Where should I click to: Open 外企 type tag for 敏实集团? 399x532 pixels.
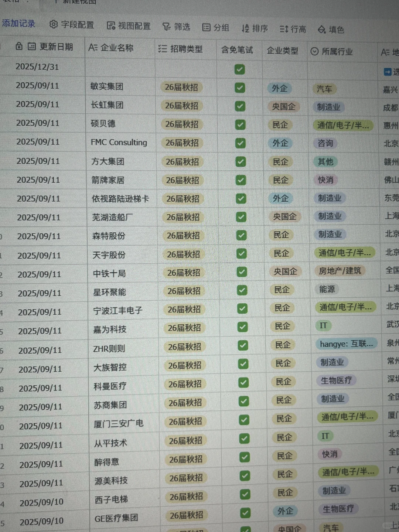pos(280,89)
